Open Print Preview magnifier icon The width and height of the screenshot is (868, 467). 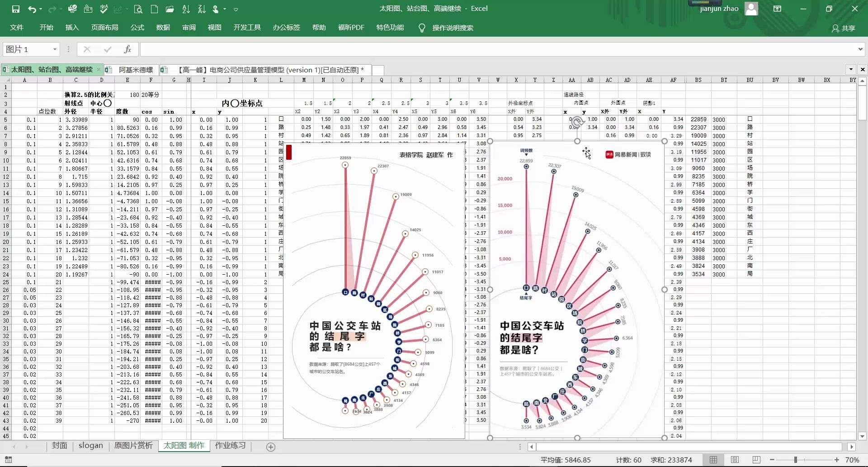(138, 9)
